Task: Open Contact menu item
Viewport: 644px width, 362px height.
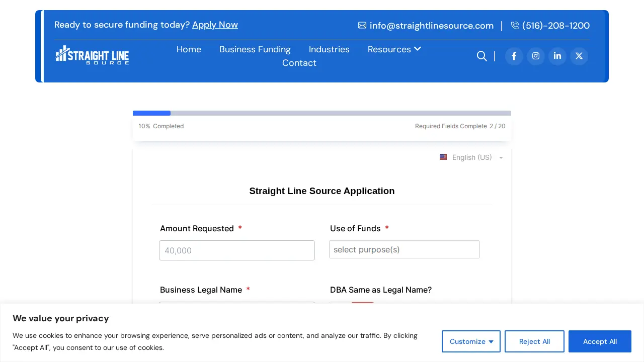Action: tap(299, 63)
